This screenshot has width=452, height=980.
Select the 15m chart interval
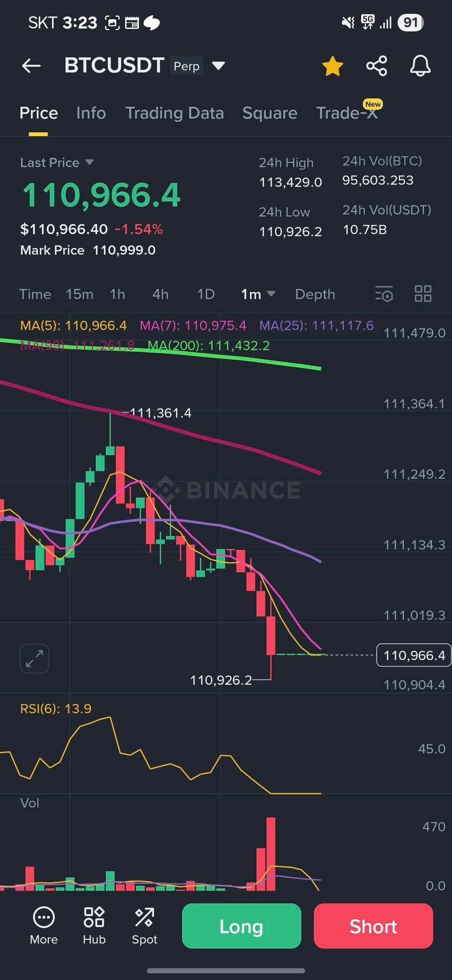click(x=80, y=294)
